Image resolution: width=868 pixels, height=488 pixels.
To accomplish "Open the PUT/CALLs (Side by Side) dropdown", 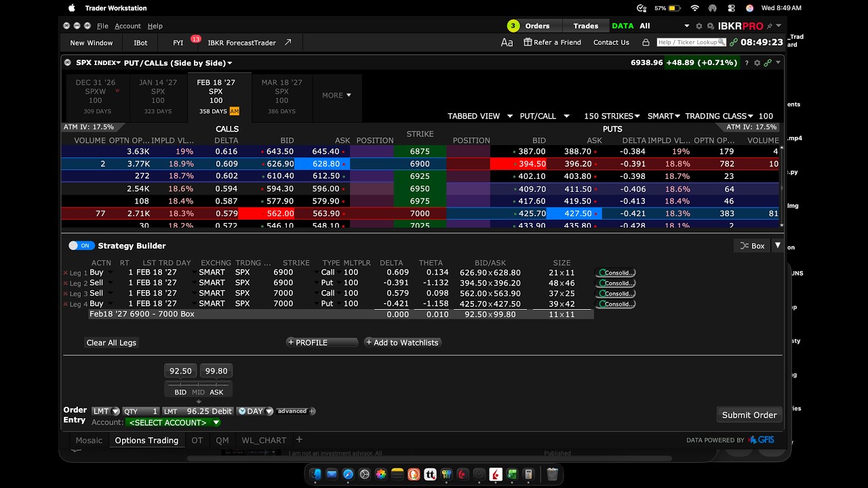I will coord(178,62).
